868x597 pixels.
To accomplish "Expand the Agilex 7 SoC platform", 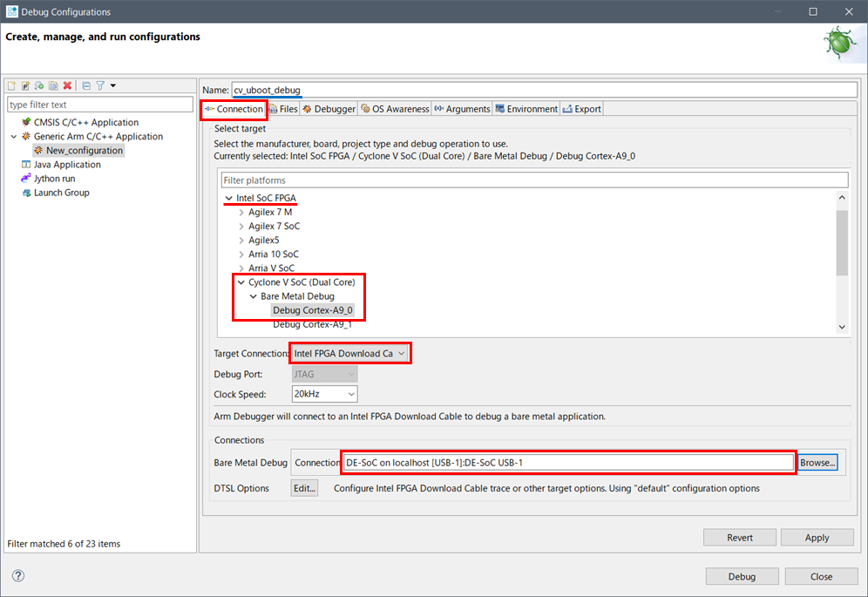I will (241, 227).
